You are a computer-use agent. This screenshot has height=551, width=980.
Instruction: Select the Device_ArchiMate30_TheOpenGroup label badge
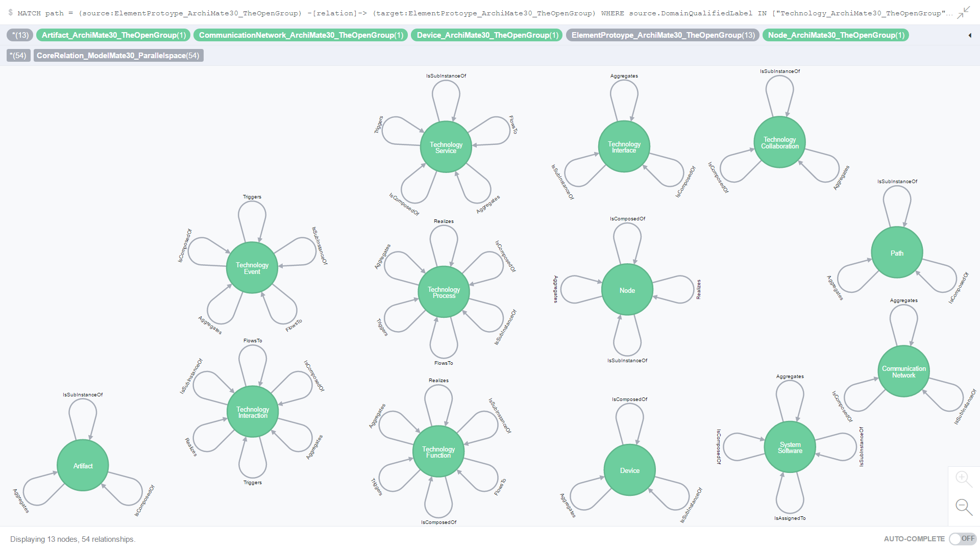tap(487, 35)
